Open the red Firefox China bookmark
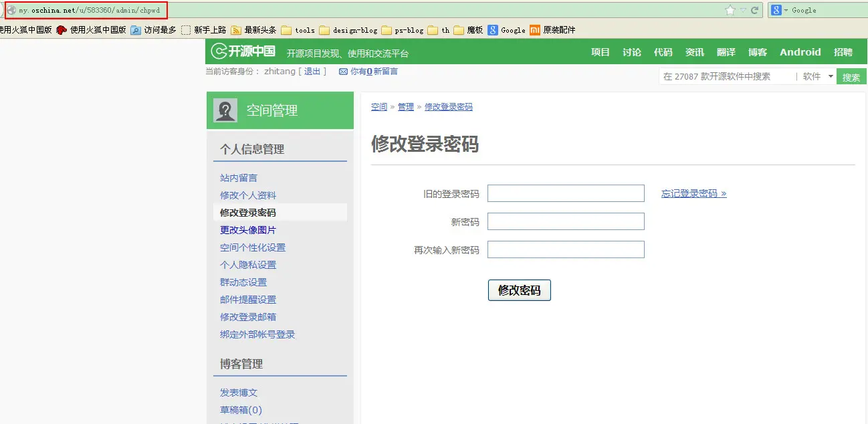 pos(92,30)
